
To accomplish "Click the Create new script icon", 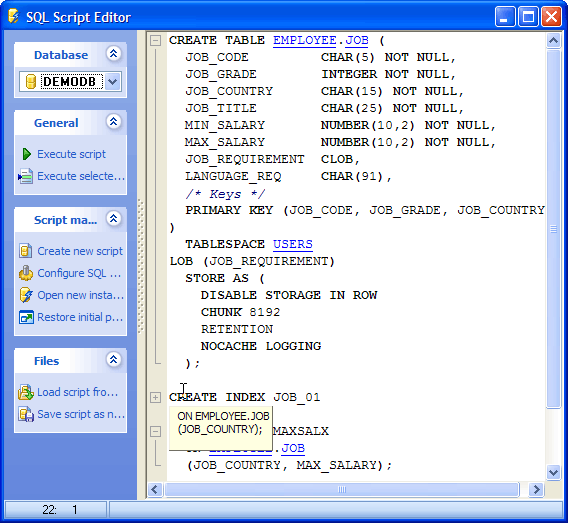I will 26,251.
